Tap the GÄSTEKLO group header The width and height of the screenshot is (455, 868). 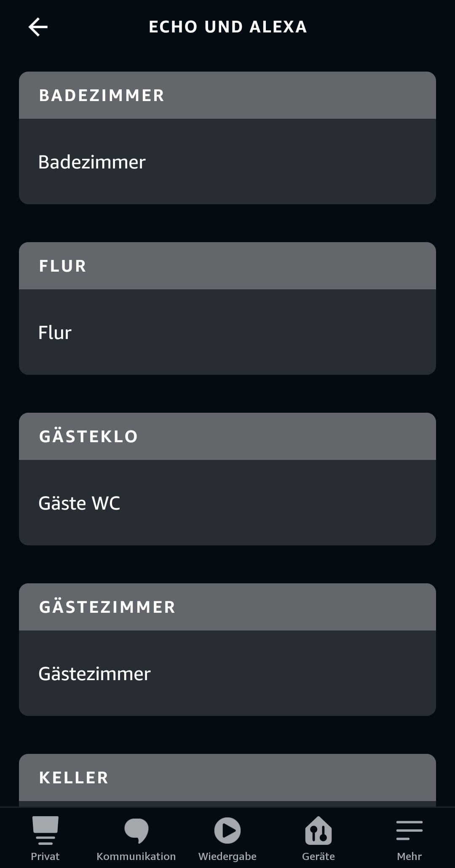coord(227,436)
